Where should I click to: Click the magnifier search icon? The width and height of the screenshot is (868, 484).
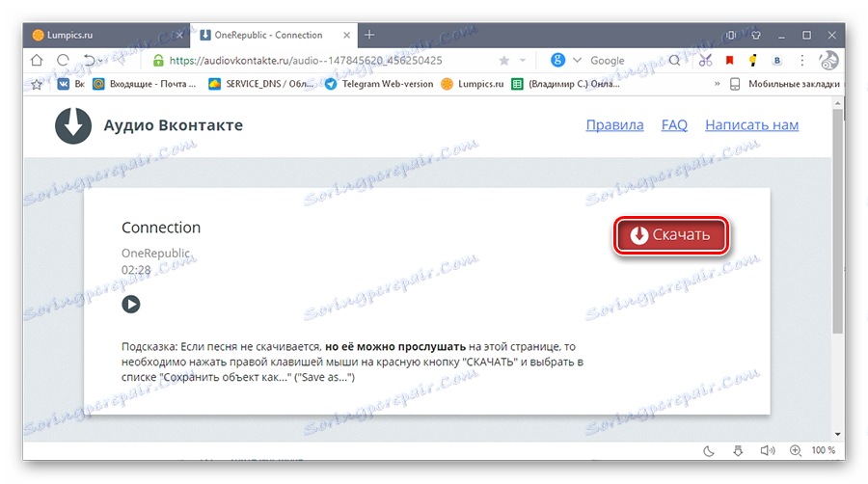tap(674, 61)
